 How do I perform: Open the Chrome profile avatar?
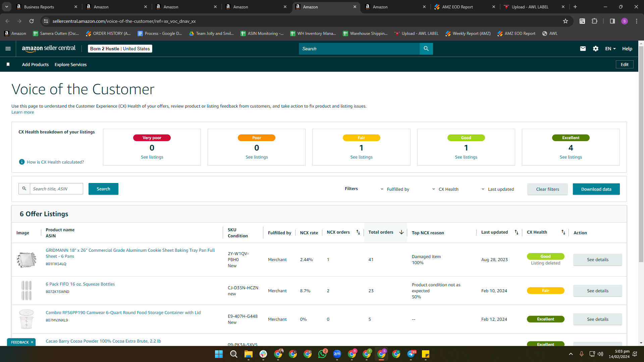pos(624,21)
